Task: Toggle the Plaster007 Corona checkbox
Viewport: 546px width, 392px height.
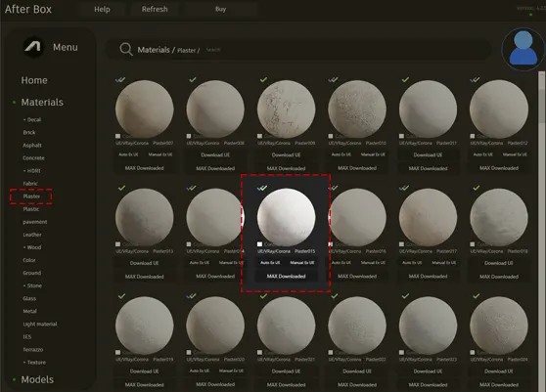Action: (118, 136)
